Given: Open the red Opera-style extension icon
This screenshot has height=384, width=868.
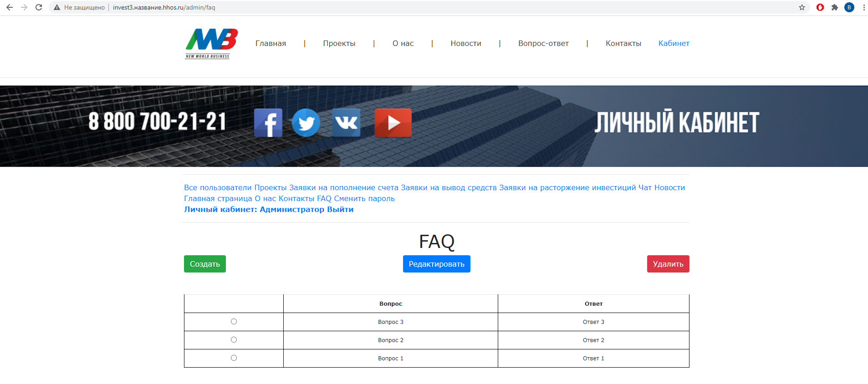Looking at the screenshot, I should click(x=820, y=7).
